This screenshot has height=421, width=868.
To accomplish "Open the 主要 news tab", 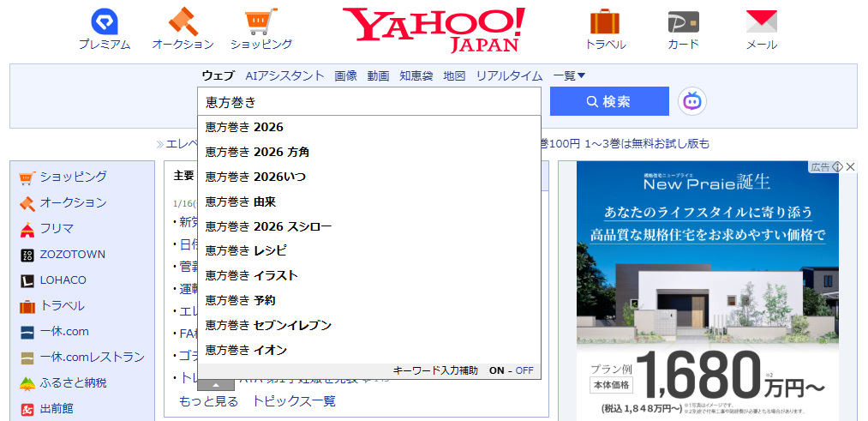I will click(x=183, y=176).
